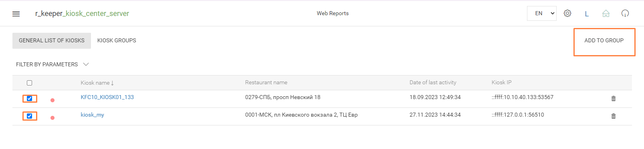Viewport: 644px width, 149px height.
Task: Click the support headset icon
Action: pos(625,13)
